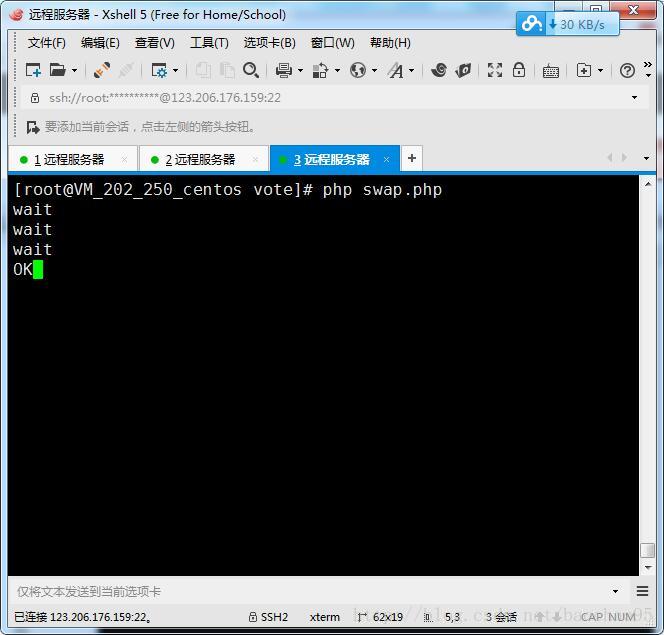Click the 已连接 connection status text
Viewport: 664px width, 635px height.
click(x=83, y=617)
